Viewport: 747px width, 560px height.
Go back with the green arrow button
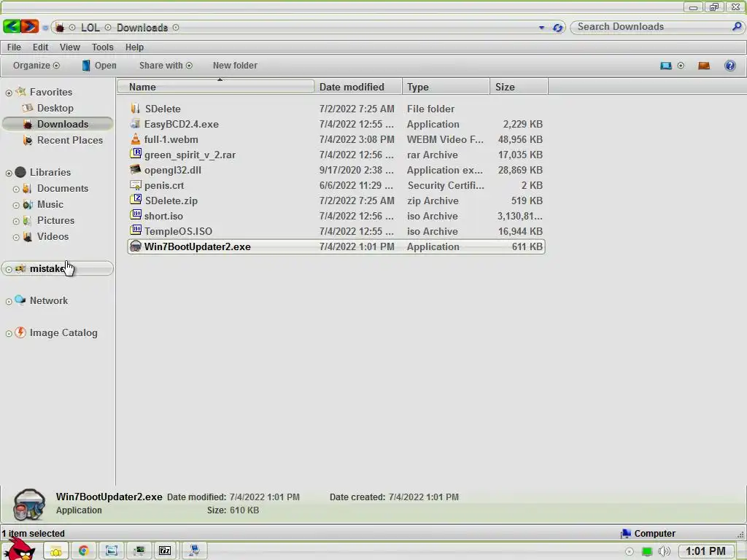pos(12,27)
